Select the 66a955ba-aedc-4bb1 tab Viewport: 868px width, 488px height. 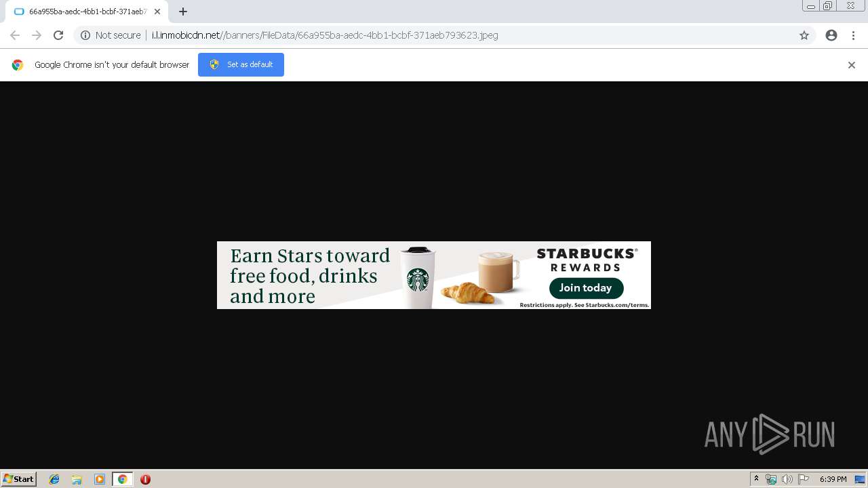click(87, 12)
